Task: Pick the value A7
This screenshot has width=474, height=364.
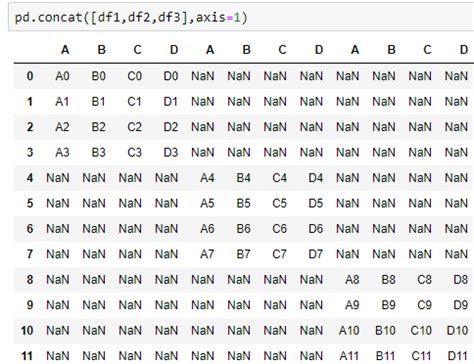Action: pos(207,254)
